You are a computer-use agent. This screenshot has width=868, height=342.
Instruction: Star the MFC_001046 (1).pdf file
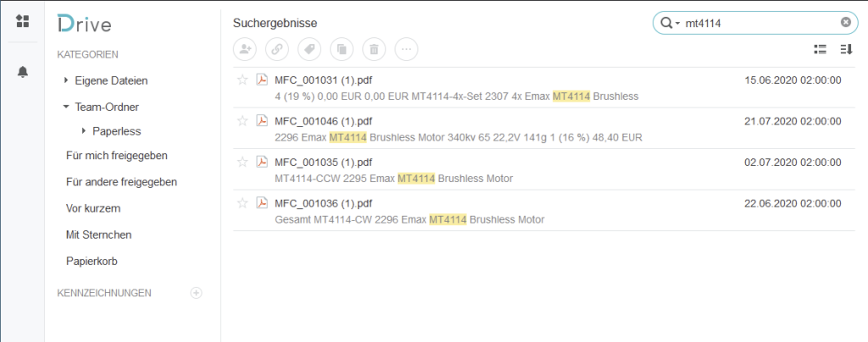(242, 121)
